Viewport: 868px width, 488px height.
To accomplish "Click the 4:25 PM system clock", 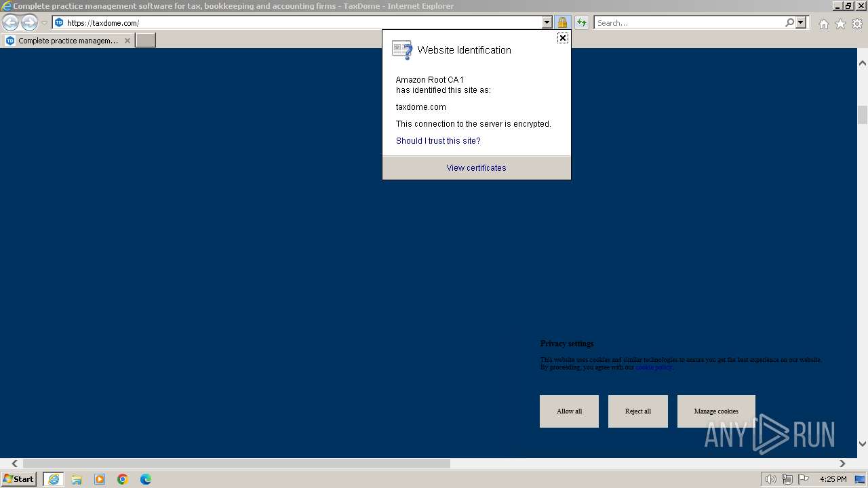I will click(x=833, y=479).
